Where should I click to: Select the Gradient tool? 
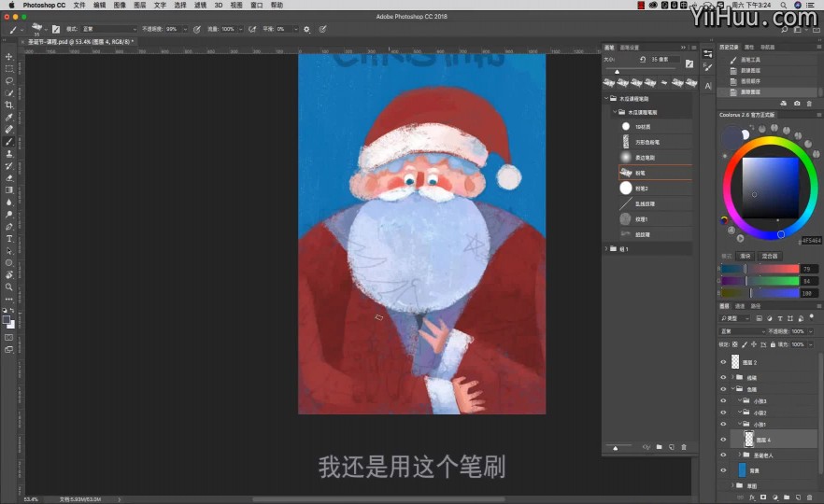click(9, 190)
